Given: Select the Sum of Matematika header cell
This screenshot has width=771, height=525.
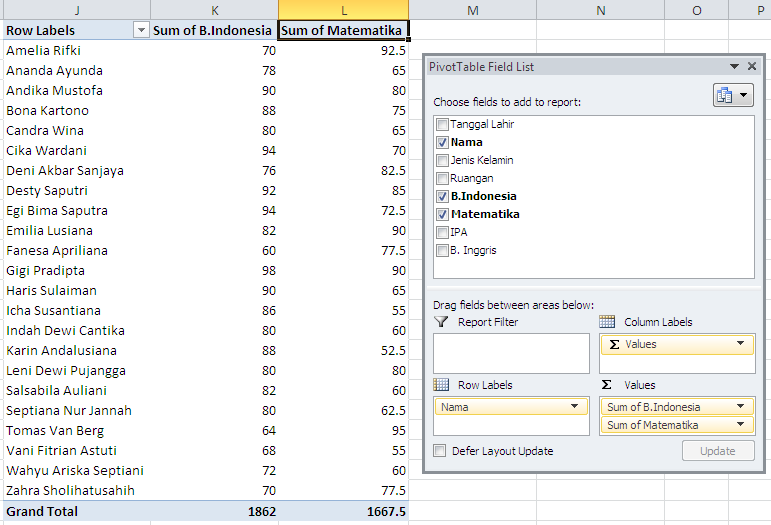Looking at the screenshot, I should pyautogui.click(x=343, y=30).
